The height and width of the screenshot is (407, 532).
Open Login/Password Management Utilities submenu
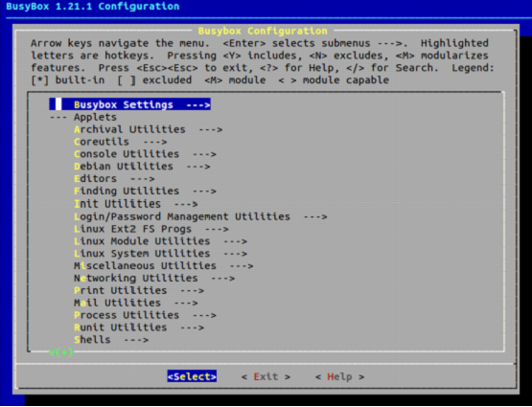click(x=200, y=216)
